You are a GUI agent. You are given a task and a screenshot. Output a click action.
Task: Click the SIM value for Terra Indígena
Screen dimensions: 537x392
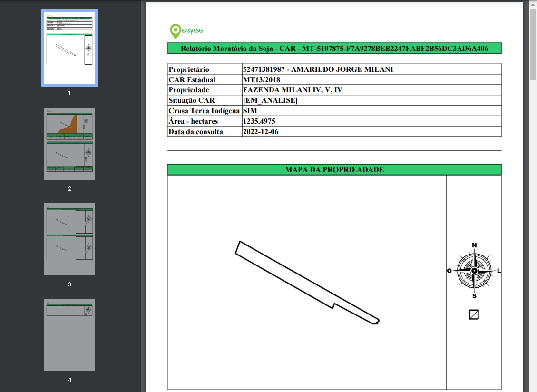250,111
